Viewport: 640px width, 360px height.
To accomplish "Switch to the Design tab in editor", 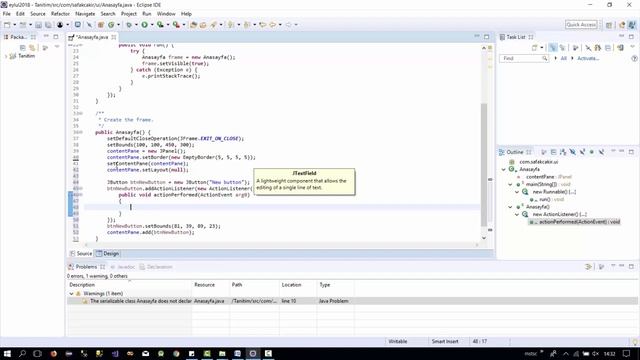I will (x=108, y=253).
